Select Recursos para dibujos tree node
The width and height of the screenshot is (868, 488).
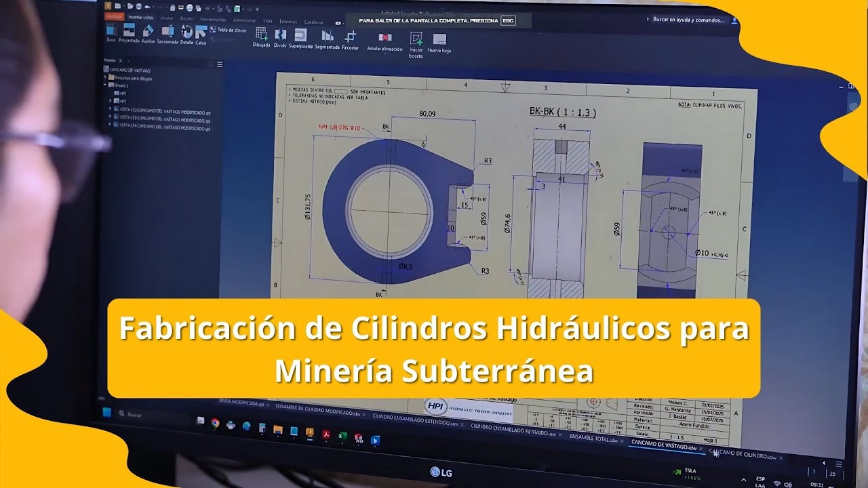click(x=131, y=78)
